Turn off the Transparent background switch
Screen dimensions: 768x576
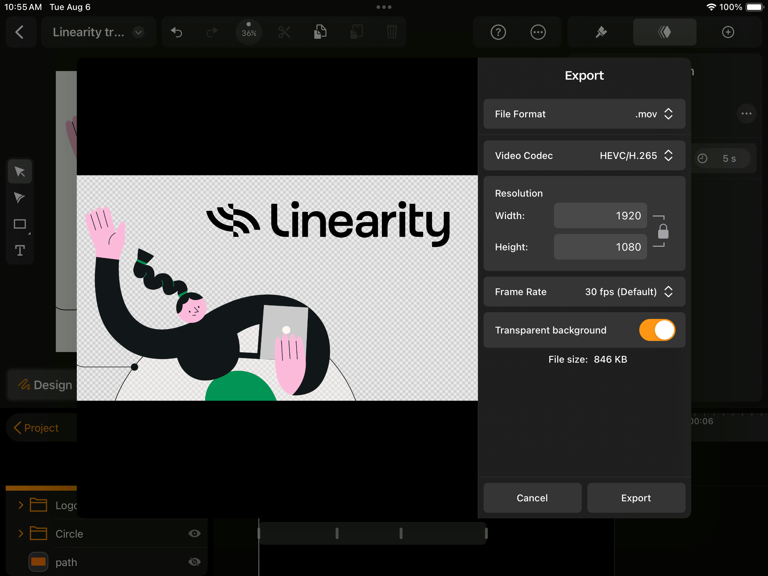(x=657, y=330)
